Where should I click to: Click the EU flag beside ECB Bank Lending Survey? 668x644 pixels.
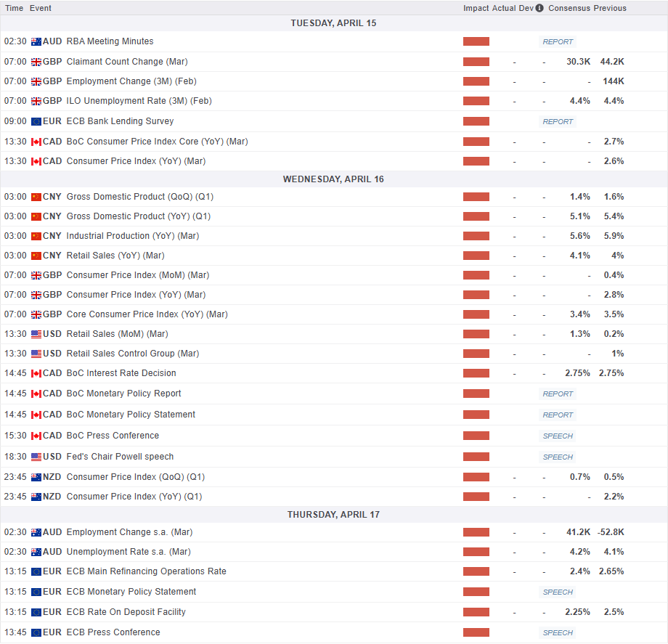click(x=36, y=122)
